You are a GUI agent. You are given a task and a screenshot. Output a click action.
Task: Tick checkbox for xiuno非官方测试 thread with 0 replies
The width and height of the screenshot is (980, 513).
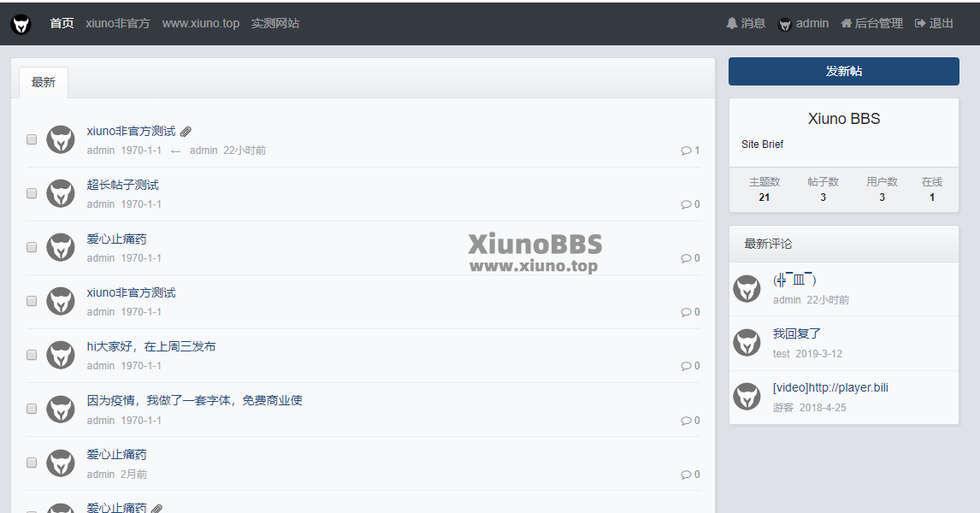tap(32, 301)
